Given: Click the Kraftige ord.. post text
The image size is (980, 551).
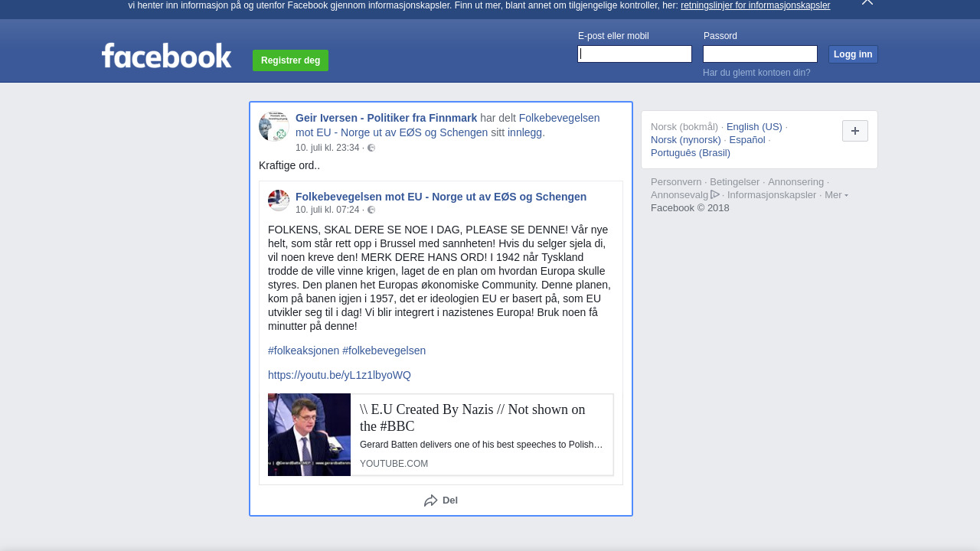Looking at the screenshot, I should click(x=289, y=165).
